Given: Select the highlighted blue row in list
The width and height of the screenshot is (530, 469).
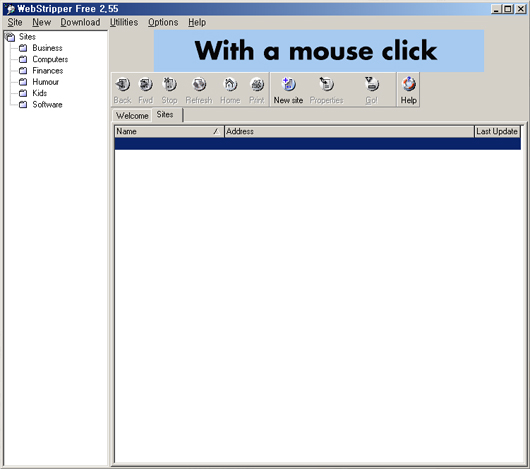Looking at the screenshot, I should tap(317, 144).
